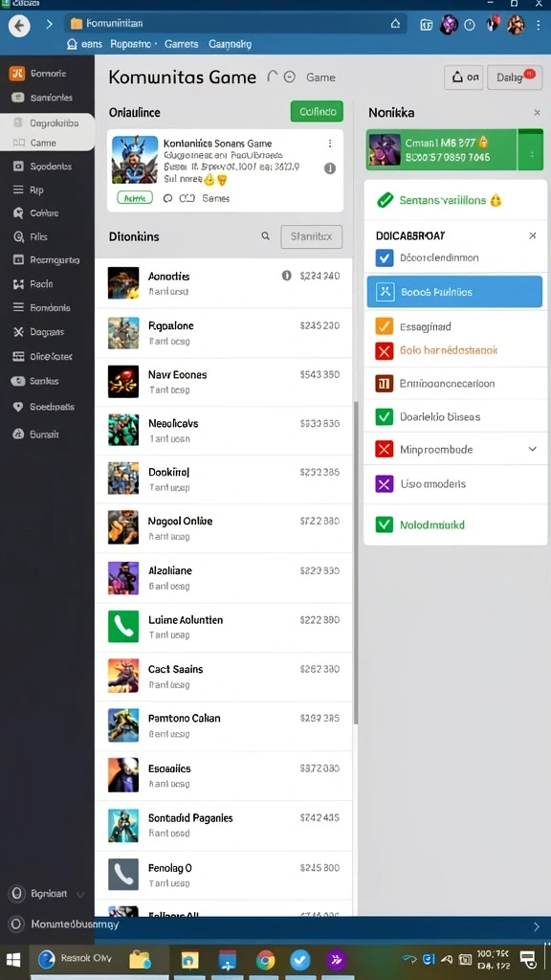
Task: Open the eans home tab
Action: (84, 44)
